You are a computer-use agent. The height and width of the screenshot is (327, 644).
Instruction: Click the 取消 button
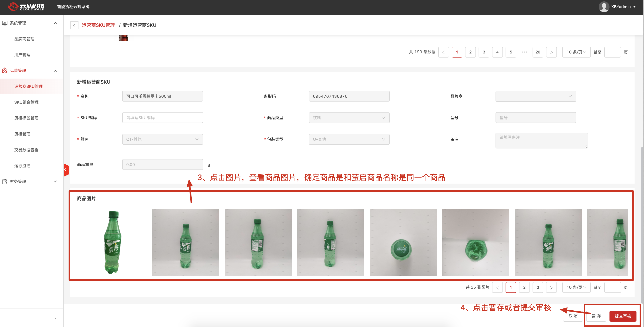[573, 316]
